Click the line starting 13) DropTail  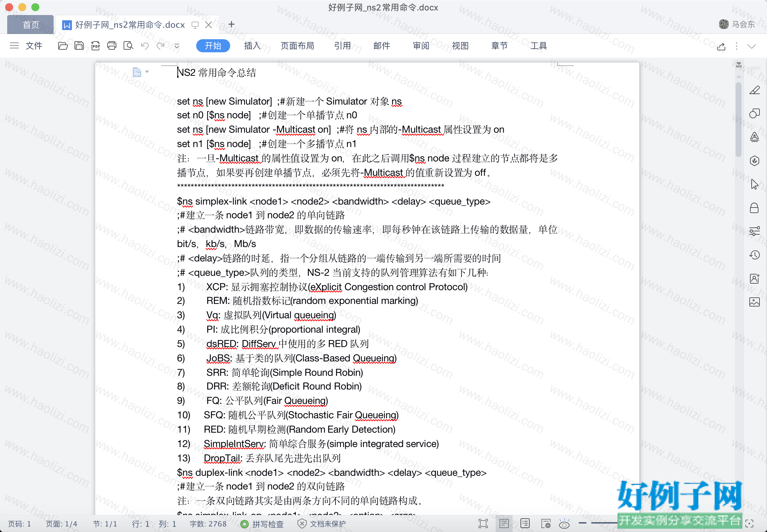258,458
